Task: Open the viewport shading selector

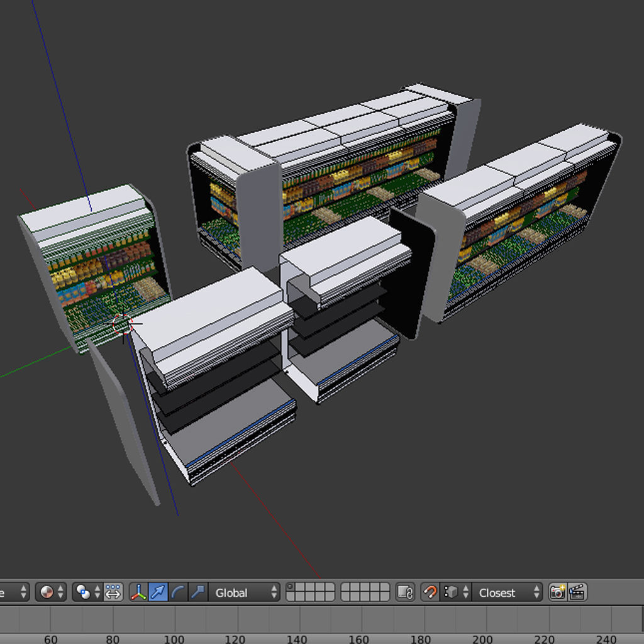Action: (x=46, y=592)
